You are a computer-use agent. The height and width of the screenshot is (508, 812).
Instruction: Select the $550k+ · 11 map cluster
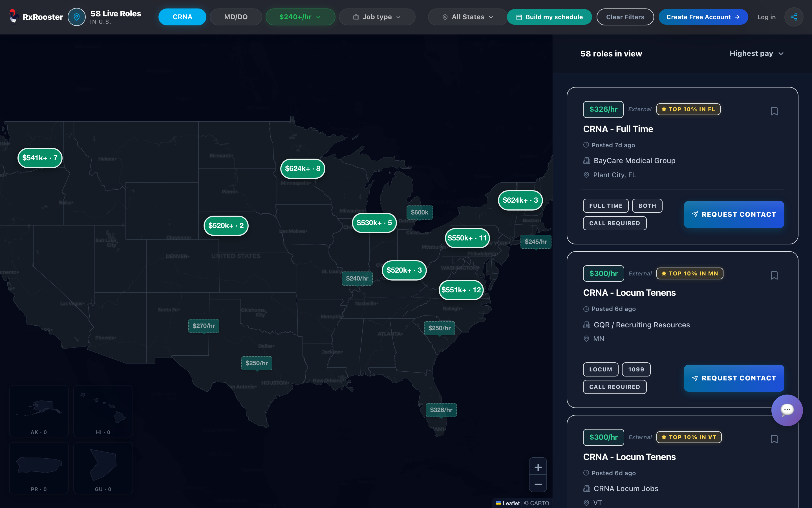[x=467, y=238]
